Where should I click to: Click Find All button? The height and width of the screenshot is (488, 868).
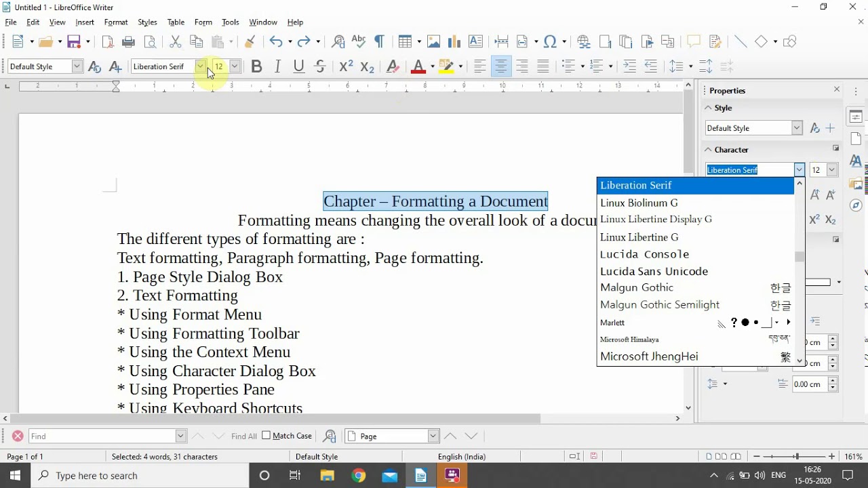[243, 436]
